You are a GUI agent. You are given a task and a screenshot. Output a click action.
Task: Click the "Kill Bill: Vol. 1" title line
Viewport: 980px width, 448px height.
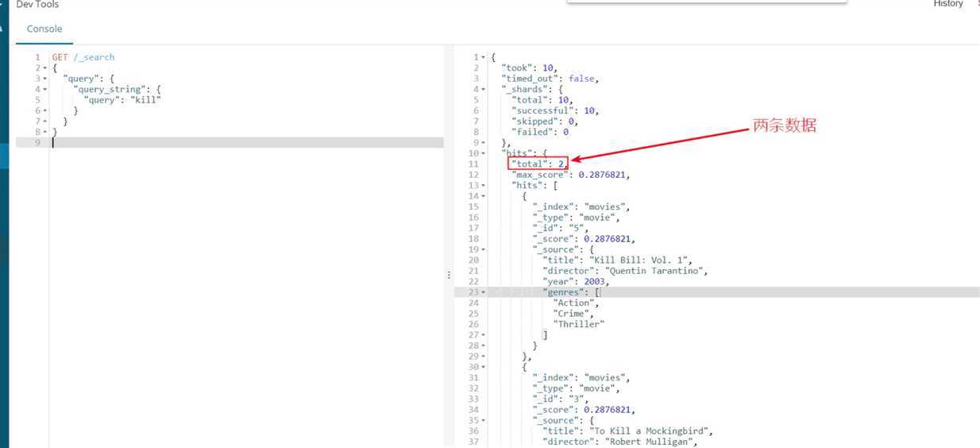click(x=619, y=261)
